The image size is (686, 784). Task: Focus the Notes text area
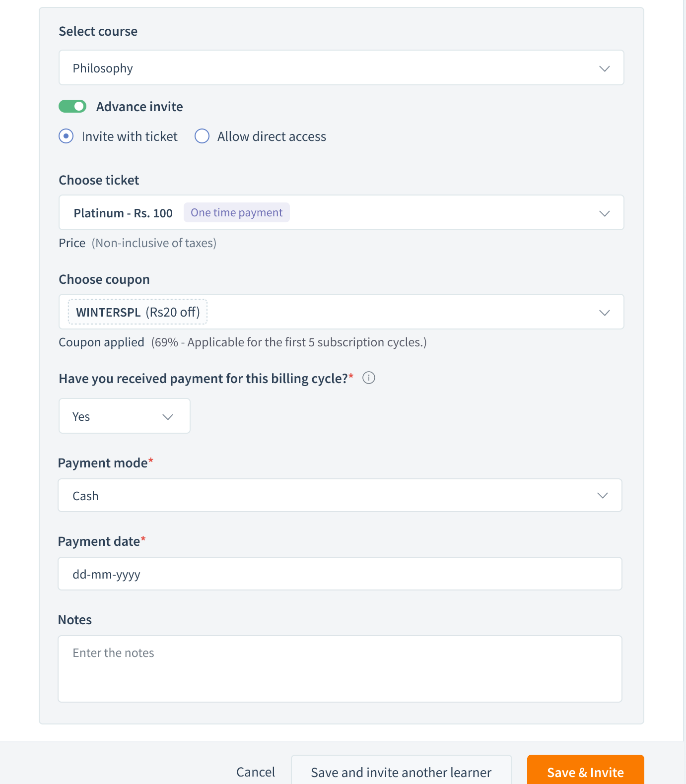click(340, 669)
